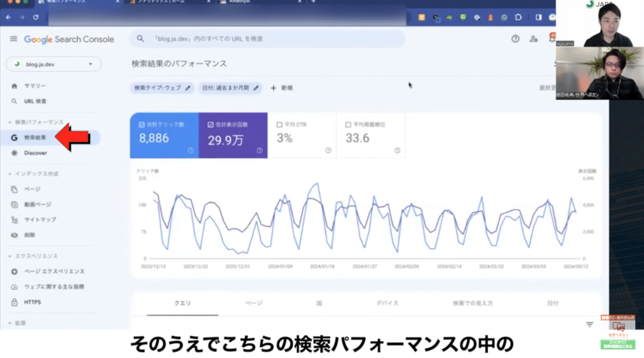Viewport: 644px width, 358px height.
Task: Open ウェブに関する主な指標 report
Action: click(x=54, y=287)
